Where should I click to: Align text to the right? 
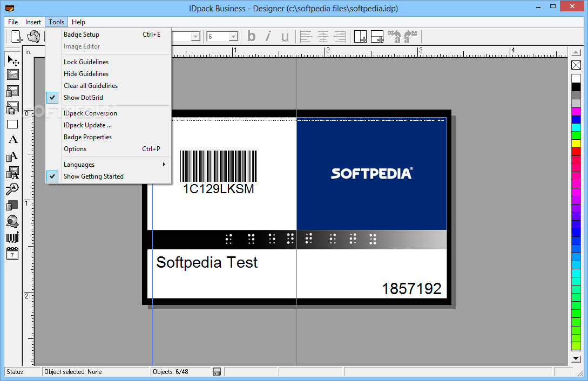[x=340, y=36]
